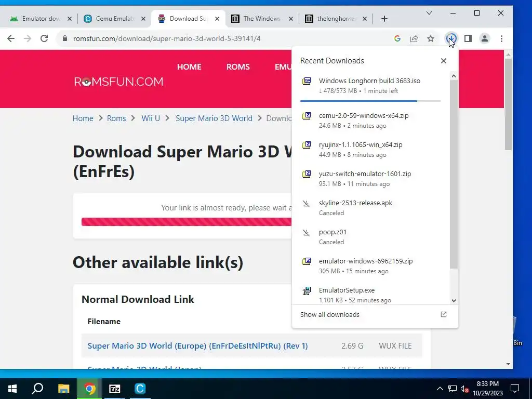
Task: Open Chrome's three-dot menu
Action: [x=501, y=38]
